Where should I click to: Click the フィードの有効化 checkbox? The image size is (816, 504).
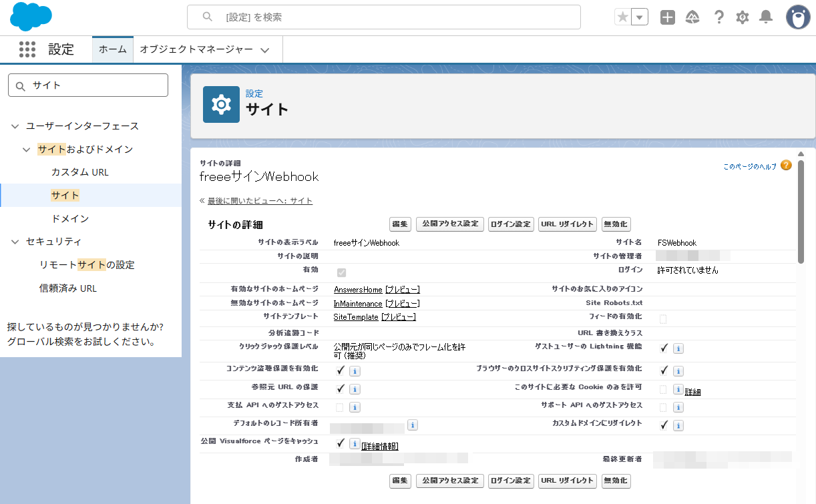click(x=663, y=319)
